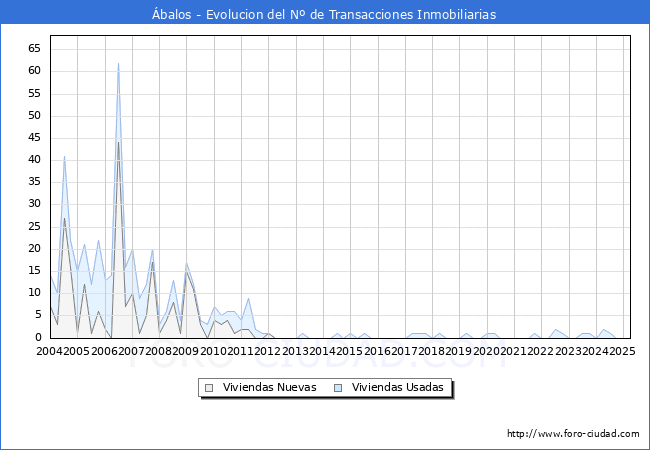Image resolution: width=650 pixels, height=450 pixels.
Task: Click the Viviendas Nuevas legend swatch
Action: point(209,388)
